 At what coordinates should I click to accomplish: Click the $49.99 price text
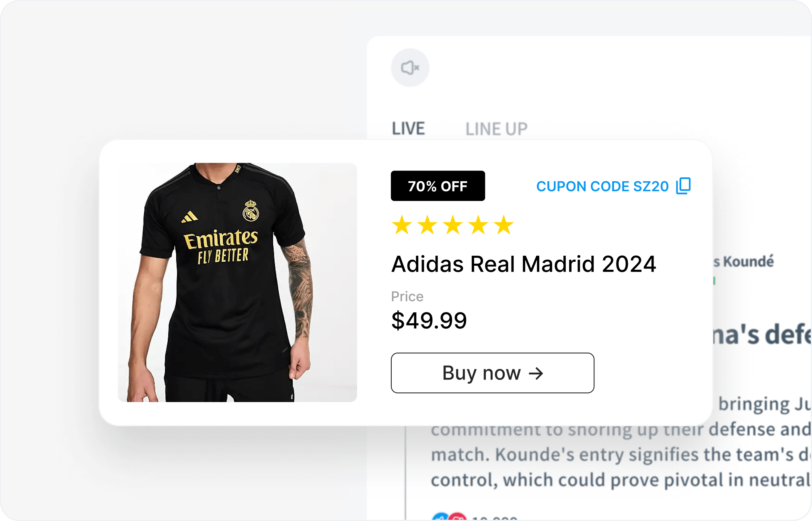click(429, 320)
